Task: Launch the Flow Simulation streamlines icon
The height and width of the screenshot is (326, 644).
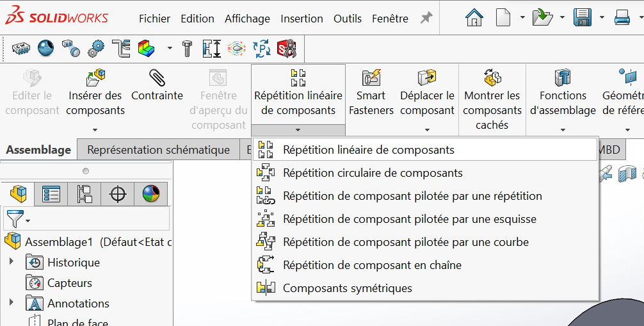Action: [x=236, y=48]
